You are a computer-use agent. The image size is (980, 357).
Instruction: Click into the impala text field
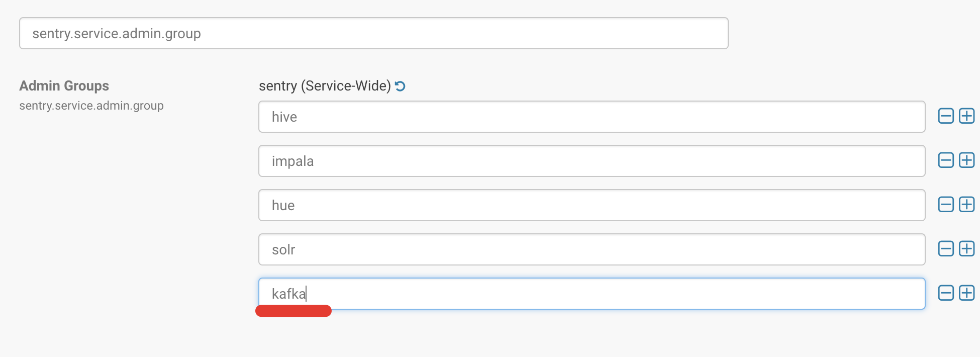click(x=592, y=161)
